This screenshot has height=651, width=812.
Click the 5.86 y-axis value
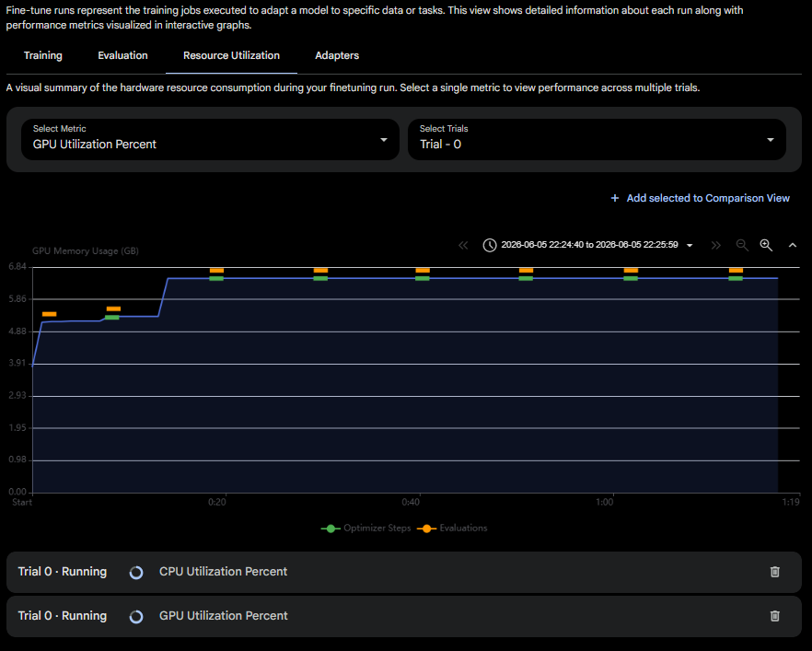[x=17, y=299]
